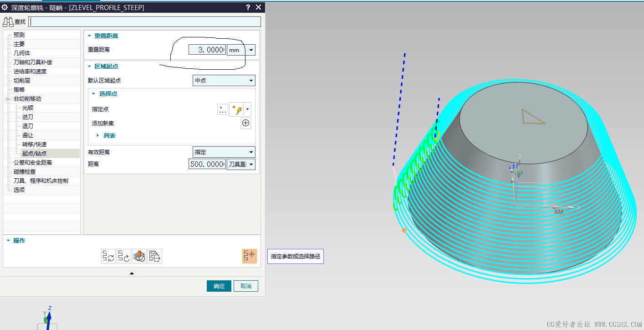Open the Verify toolpath simulation icon
This screenshot has width=644, height=330.
[x=139, y=256]
